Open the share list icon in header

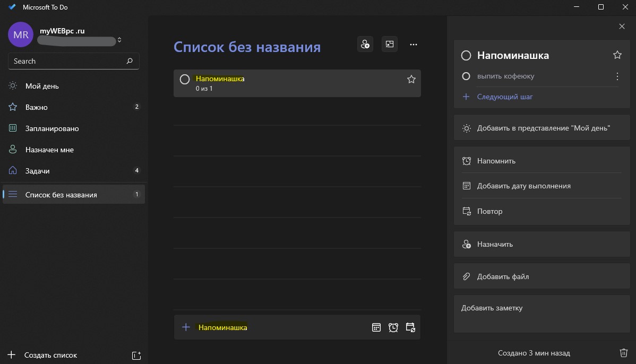pyautogui.click(x=365, y=44)
